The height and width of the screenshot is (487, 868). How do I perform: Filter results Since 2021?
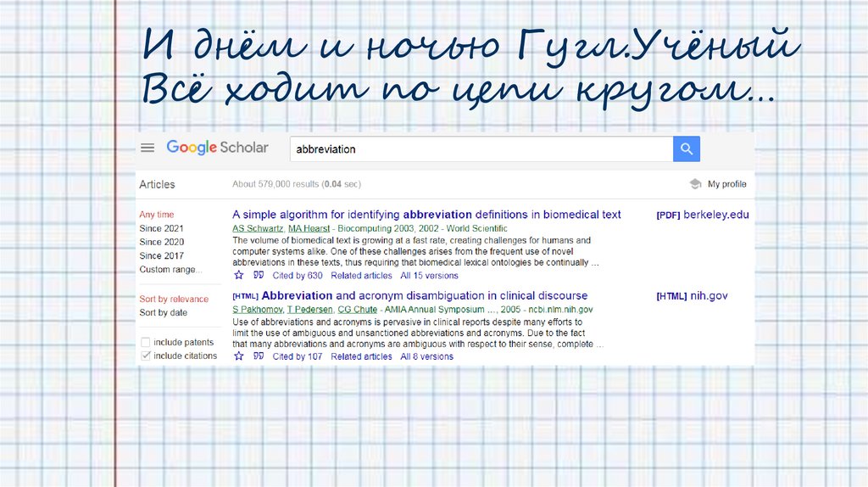click(x=161, y=228)
